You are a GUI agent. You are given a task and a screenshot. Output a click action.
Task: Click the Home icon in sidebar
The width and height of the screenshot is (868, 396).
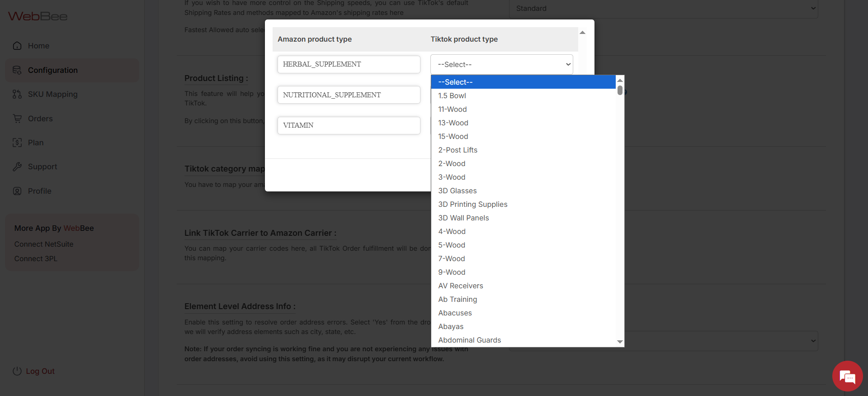coord(17,46)
